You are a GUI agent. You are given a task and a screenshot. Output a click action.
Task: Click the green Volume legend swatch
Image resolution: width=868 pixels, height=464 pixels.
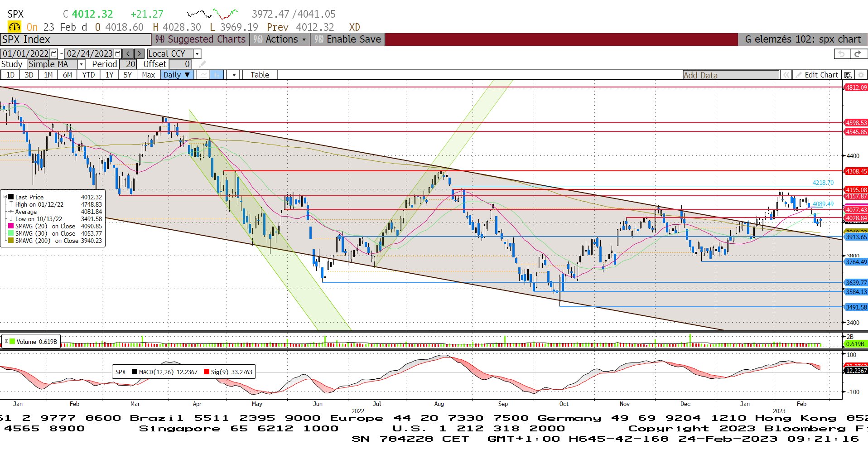[x=12, y=341]
